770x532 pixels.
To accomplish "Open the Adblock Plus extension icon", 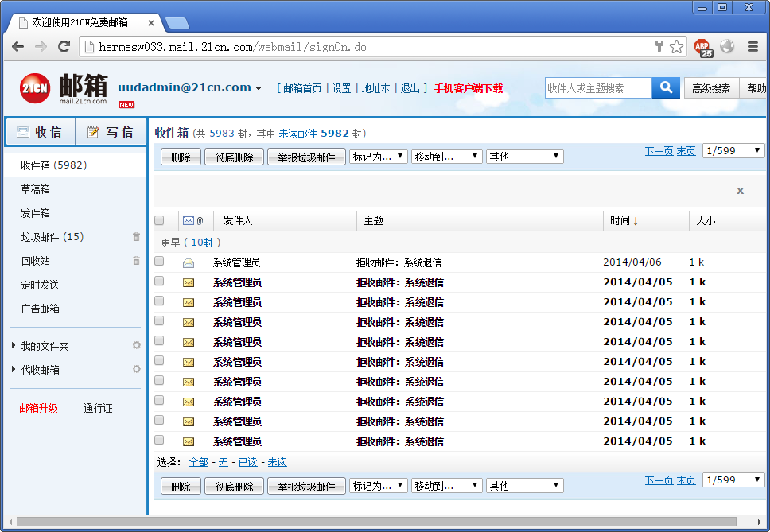I will tap(703, 48).
